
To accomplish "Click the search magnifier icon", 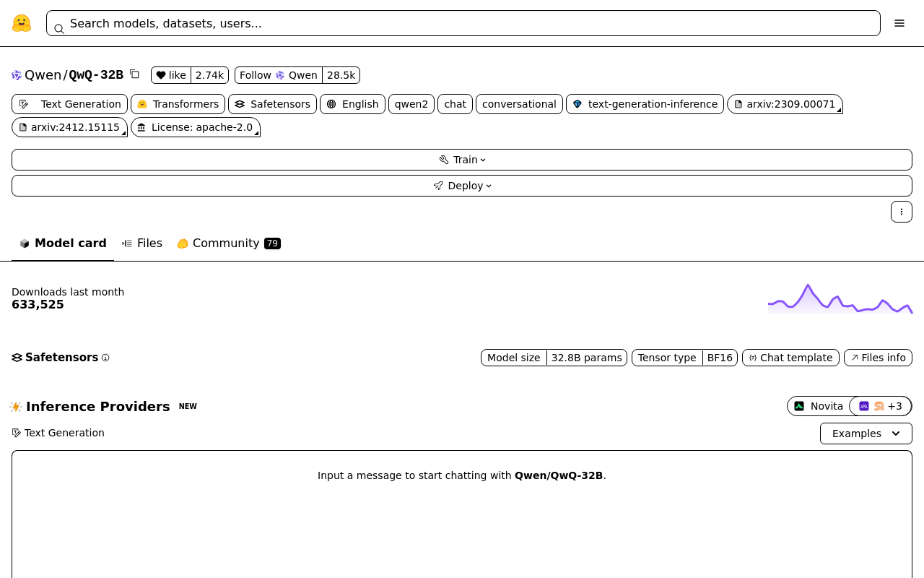I will (59, 29).
